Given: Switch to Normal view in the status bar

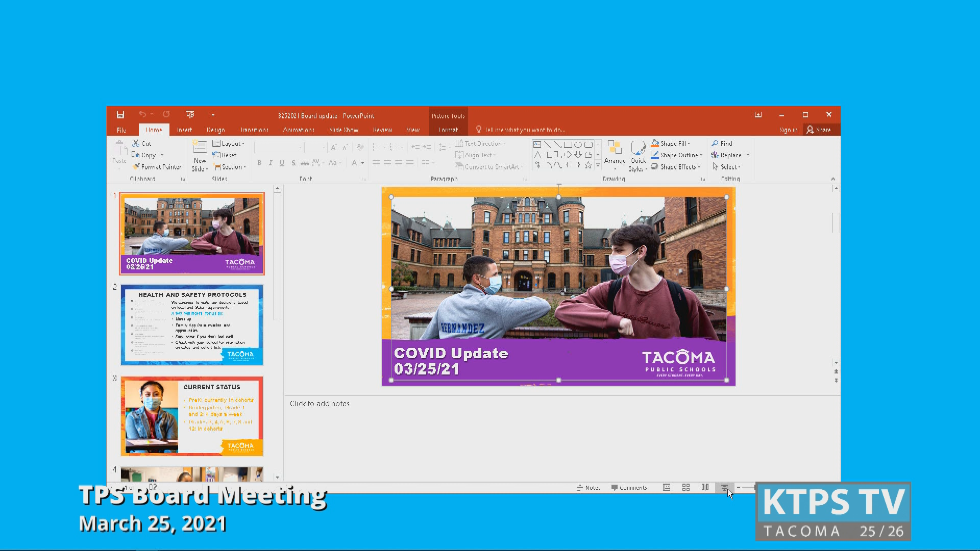Looking at the screenshot, I should tap(667, 487).
